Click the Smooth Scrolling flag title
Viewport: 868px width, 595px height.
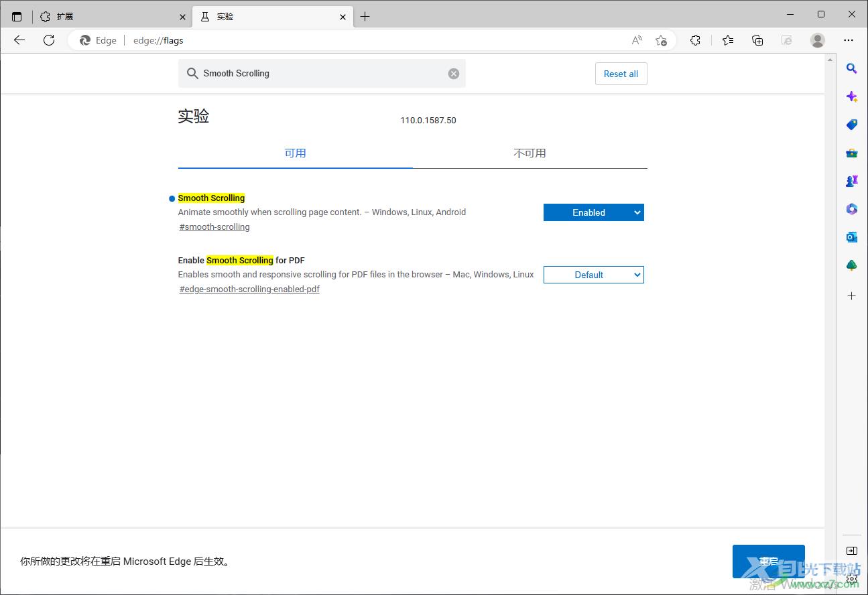coord(211,198)
